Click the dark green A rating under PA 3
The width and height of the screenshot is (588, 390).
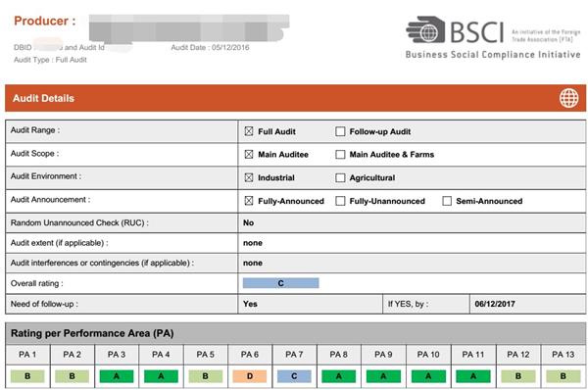tap(117, 376)
